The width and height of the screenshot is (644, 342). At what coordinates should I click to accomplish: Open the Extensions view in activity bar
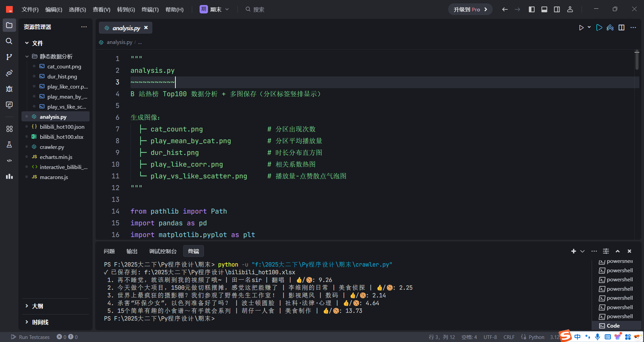coord(9,129)
